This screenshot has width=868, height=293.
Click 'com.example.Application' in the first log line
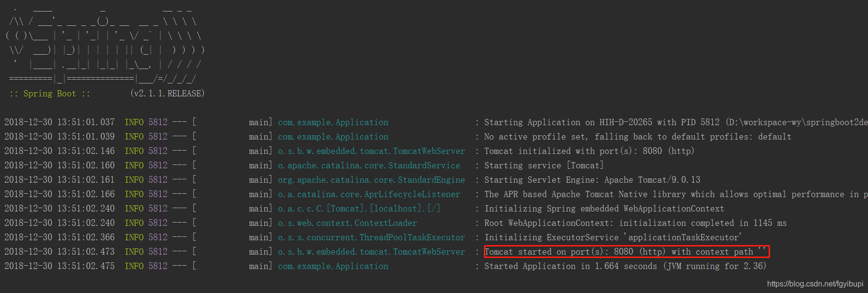tap(333, 122)
